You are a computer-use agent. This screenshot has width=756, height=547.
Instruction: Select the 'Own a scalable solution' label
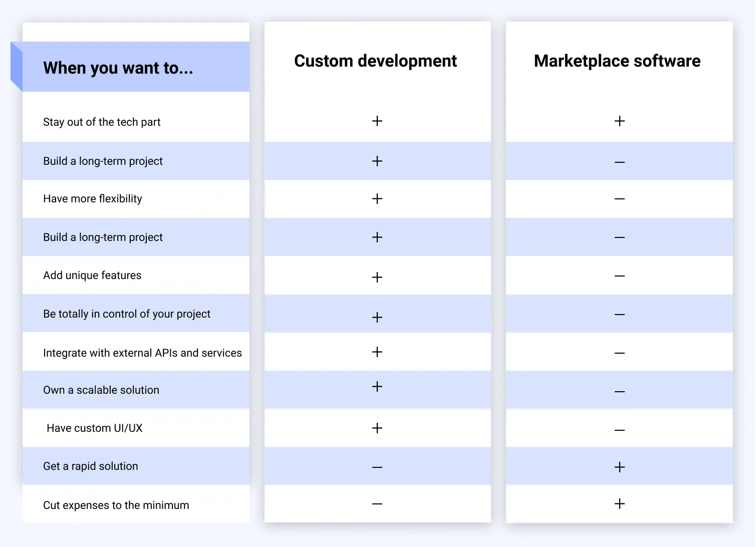(x=101, y=390)
